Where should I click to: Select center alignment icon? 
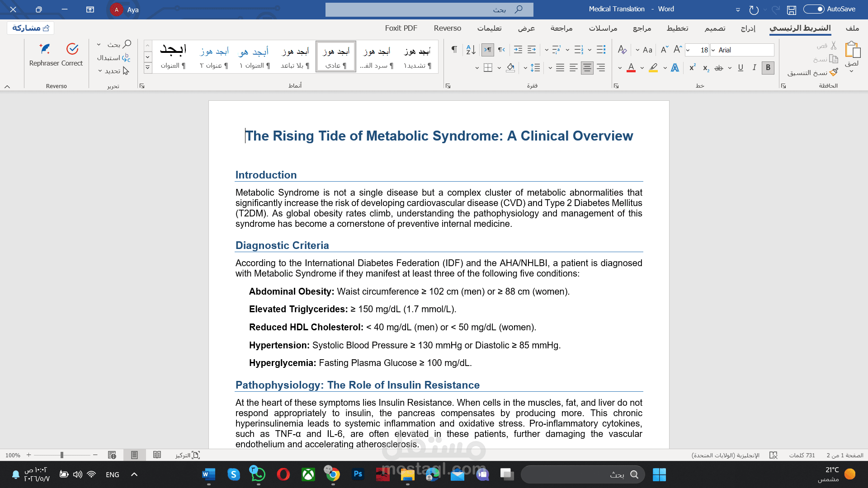click(x=587, y=68)
